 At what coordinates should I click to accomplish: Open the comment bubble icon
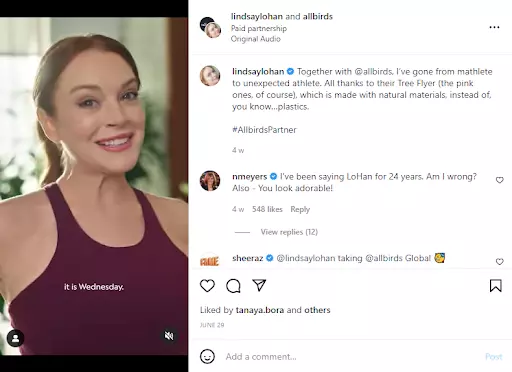click(x=233, y=286)
